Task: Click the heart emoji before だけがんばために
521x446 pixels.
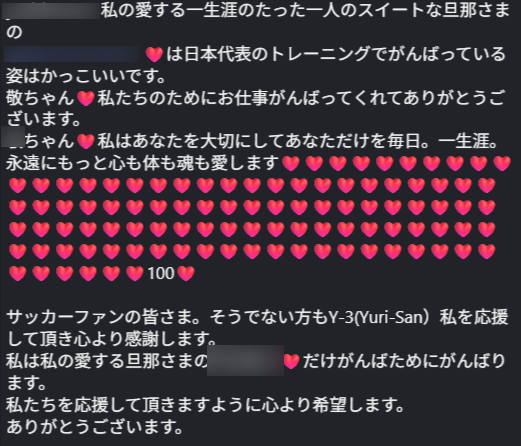Action: (292, 361)
